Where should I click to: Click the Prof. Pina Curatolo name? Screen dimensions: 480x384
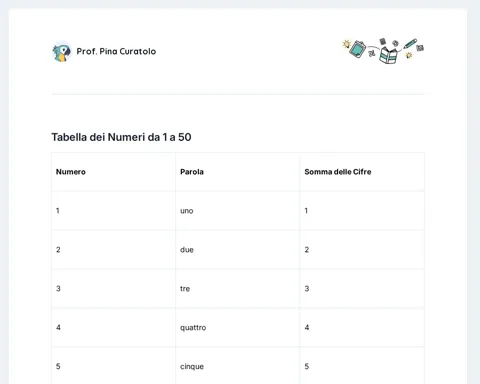(x=116, y=51)
